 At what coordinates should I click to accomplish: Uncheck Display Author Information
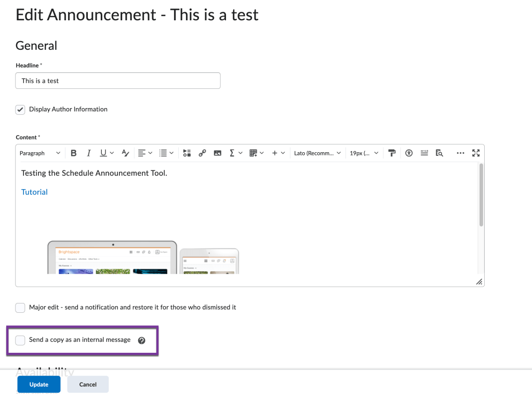(x=20, y=110)
